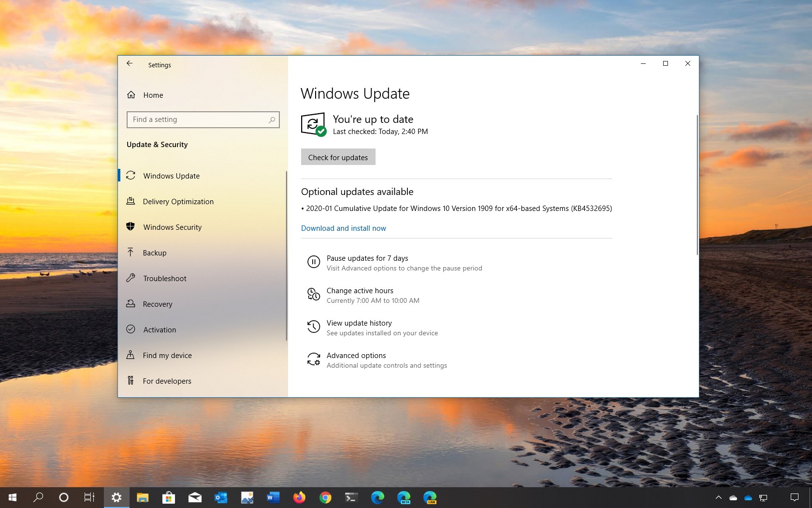Viewport: 812px width, 508px height.
Task: Show hidden system tray icons chevron
Action: tap(719, 497)
